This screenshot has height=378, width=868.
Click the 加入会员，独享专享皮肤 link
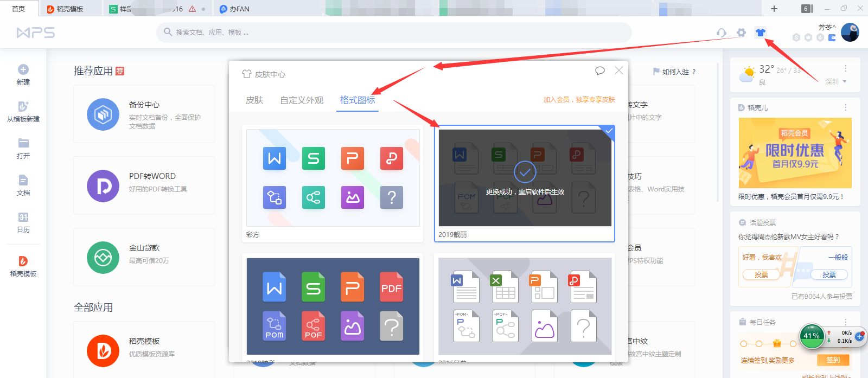coord(579,100)
